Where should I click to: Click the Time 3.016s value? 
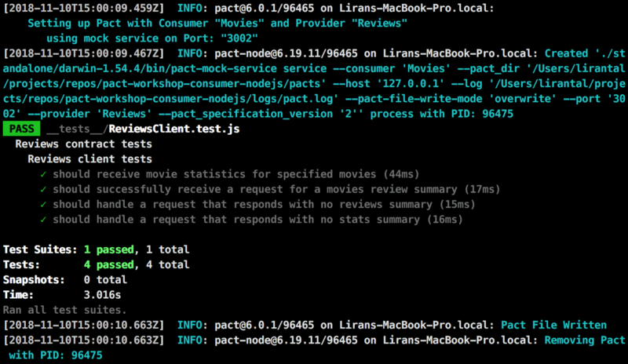tap(102, 295)
